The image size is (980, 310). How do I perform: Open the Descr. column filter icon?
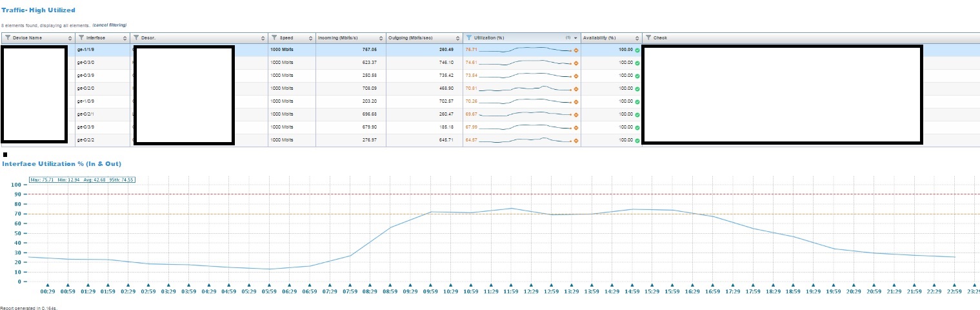pyautogui.click(x=136, y=38)
